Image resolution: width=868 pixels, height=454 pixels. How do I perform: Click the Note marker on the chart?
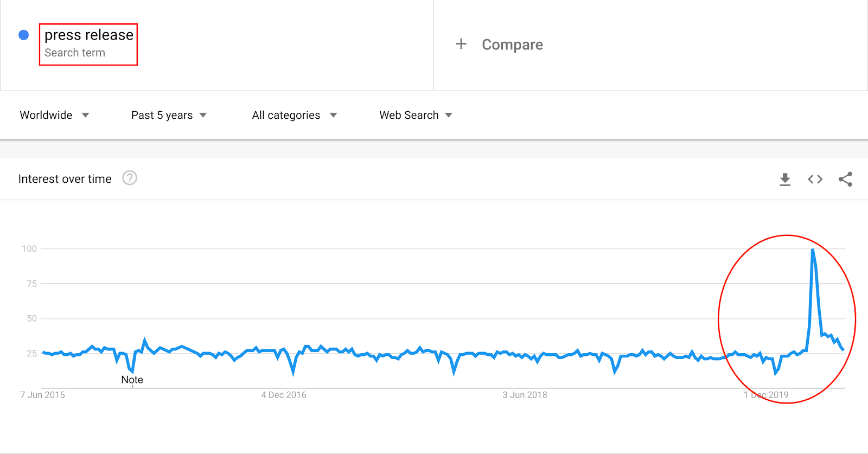[x=132, y=380]
